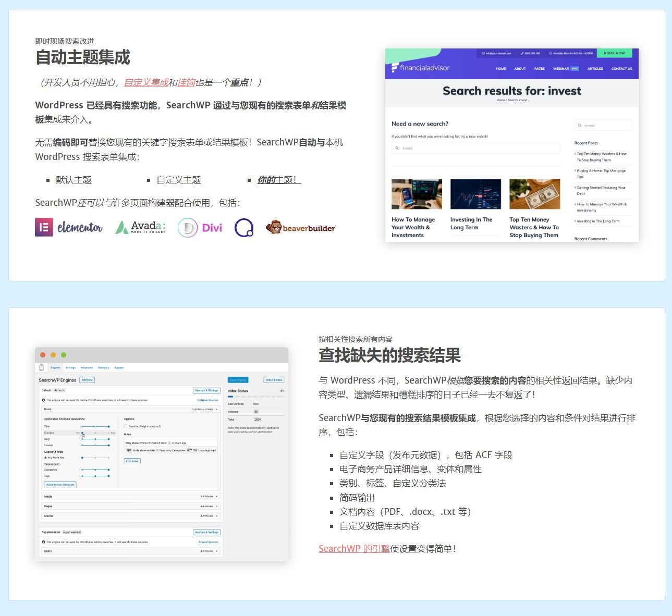
Task: Click the Edit Rules button
Action: point(132,461)
